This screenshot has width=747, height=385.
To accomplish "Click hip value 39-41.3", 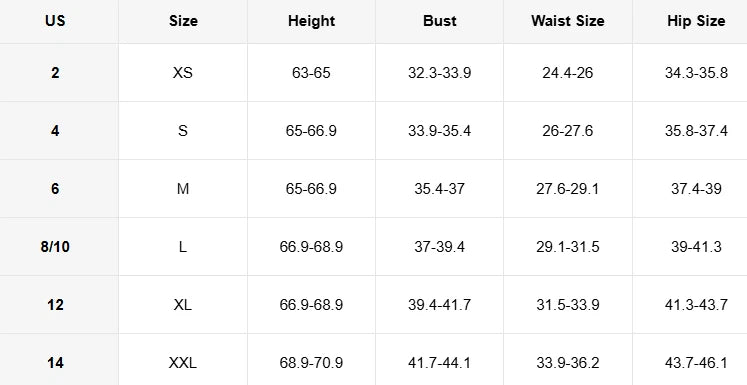I will tap(696, 247).
